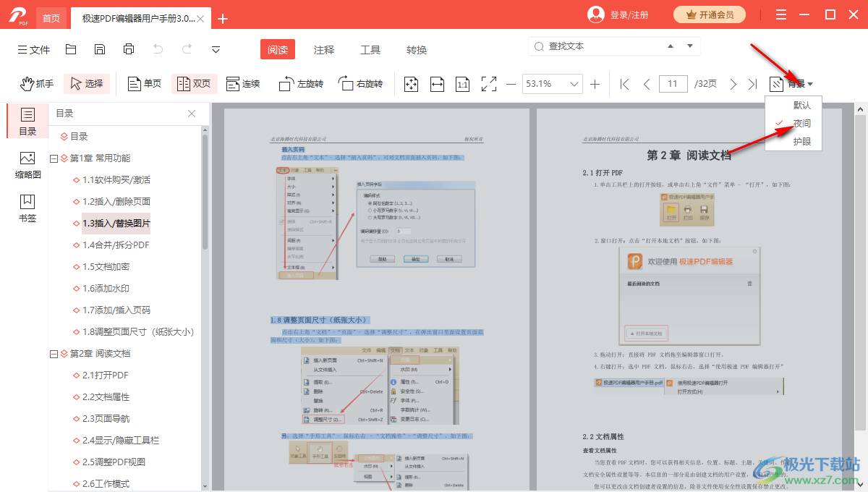This screenshot has height=492, width=868.
Task: Close the 目录 panel
Action: pos(192,114)
